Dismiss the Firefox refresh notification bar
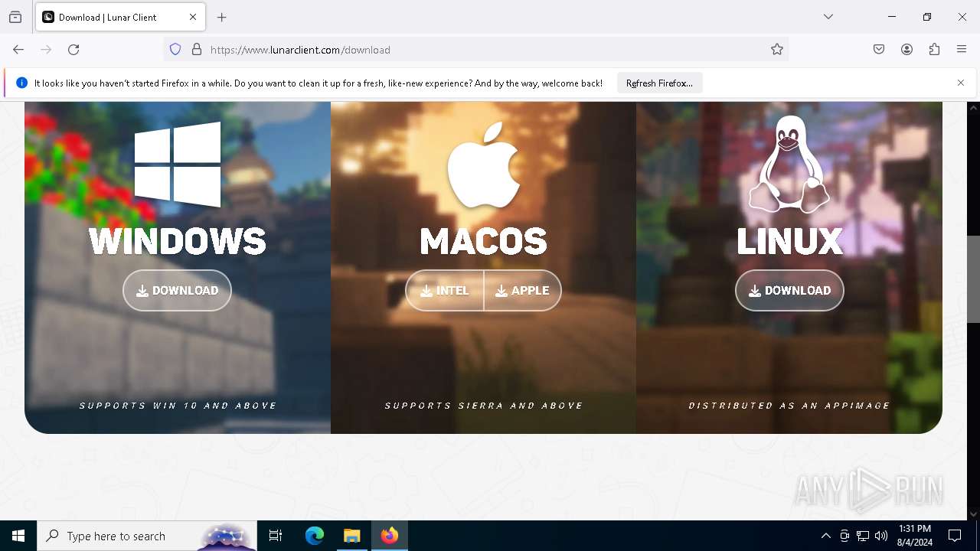 pyautogui.click(x=961, y=83)
